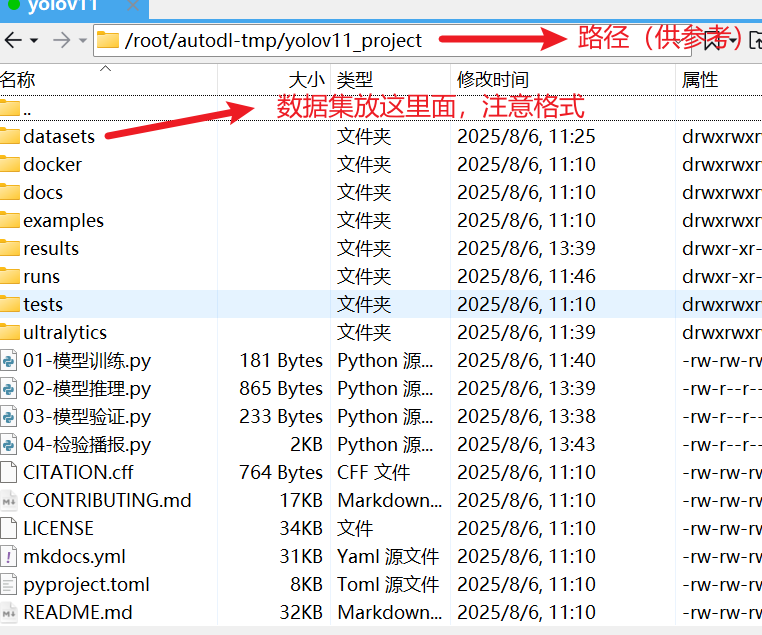Open the forward history dropdown arrow
This screenshot has height=635, width=762.
[83, 41]
